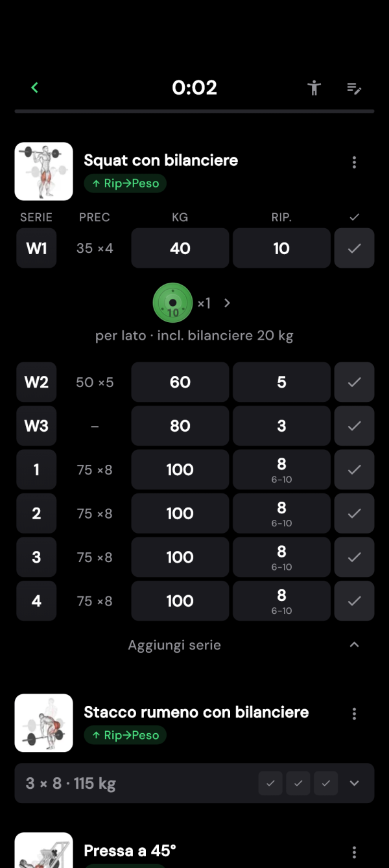Check off working set 4 of squat
The image size is (389, 868).
pos(354,601)
